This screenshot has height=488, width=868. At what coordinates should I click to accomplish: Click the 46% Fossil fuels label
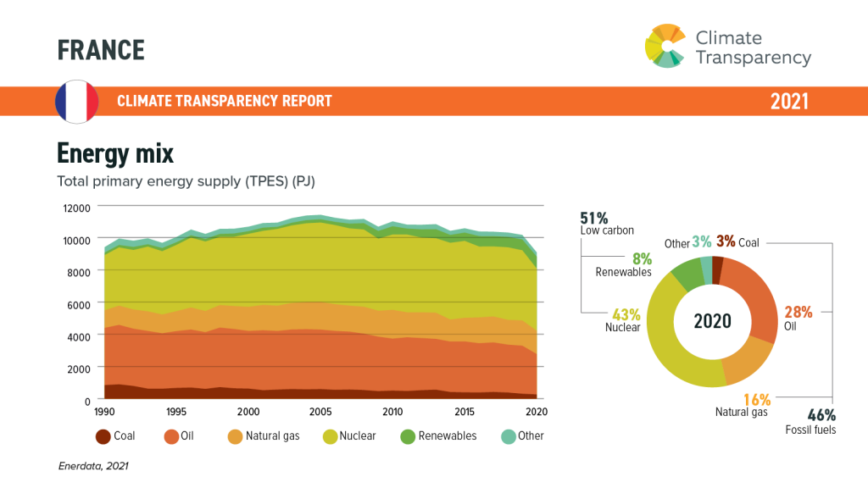point(811,422)
